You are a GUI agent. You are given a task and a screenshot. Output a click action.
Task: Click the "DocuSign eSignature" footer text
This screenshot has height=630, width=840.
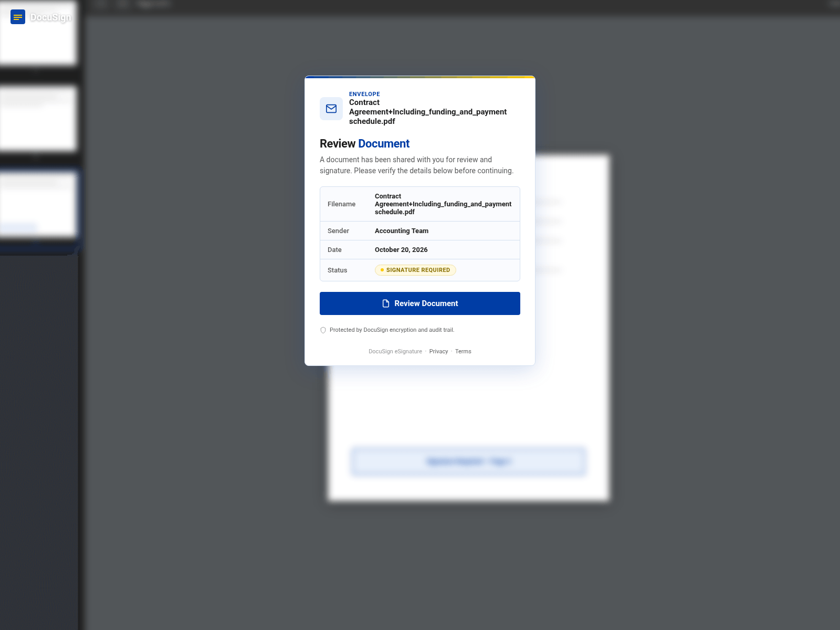[395, 352]
